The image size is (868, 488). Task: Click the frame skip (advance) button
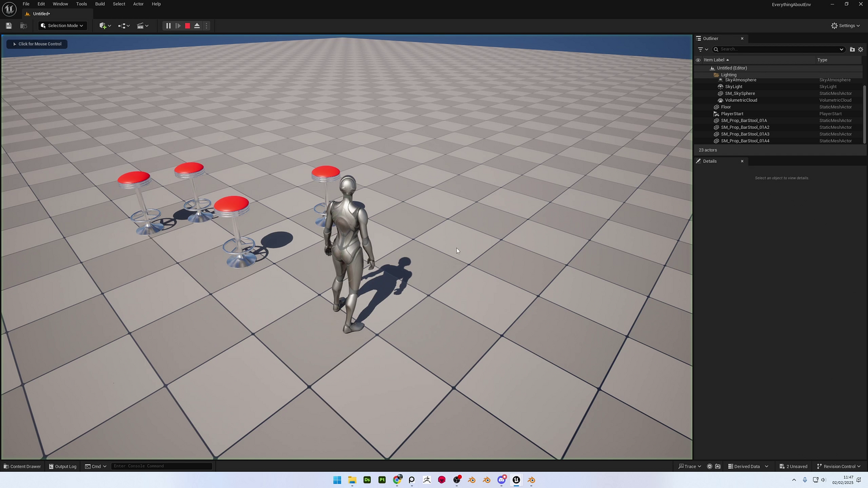[178, 25]
